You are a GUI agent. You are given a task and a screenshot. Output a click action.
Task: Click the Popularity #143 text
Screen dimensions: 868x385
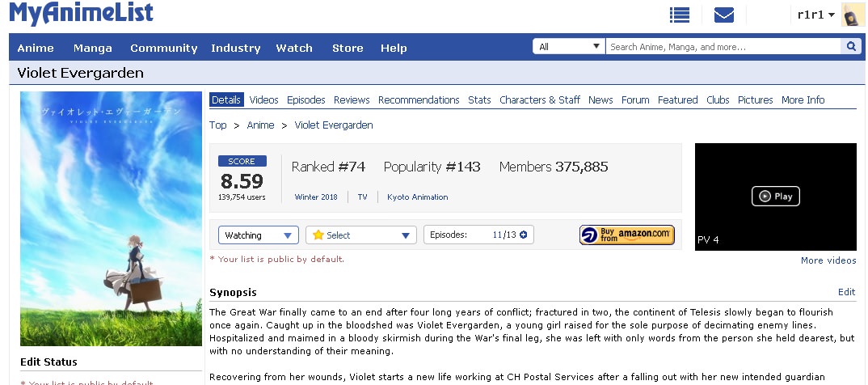pyautogui.click(x=432, y=167)
